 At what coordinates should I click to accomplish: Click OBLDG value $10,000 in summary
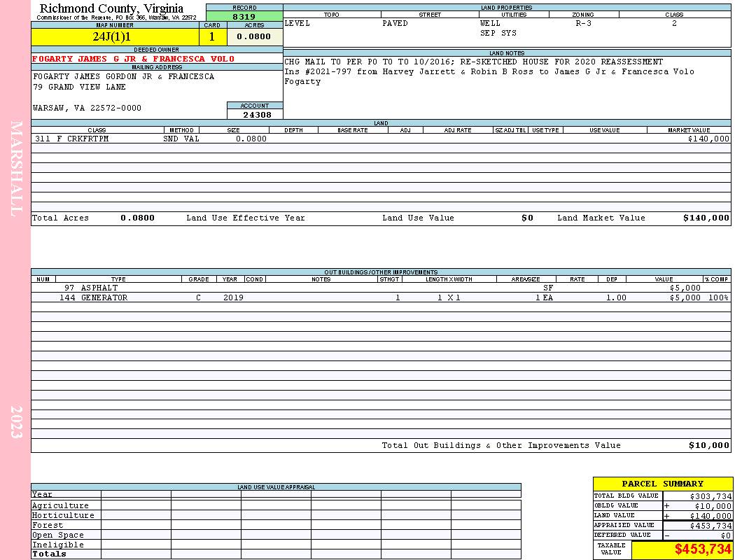tap(713, 506)
